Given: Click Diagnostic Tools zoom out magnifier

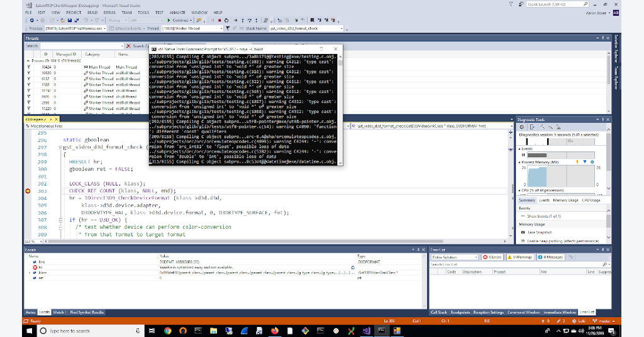Looking at the screenshot, I should pos(550,127).
